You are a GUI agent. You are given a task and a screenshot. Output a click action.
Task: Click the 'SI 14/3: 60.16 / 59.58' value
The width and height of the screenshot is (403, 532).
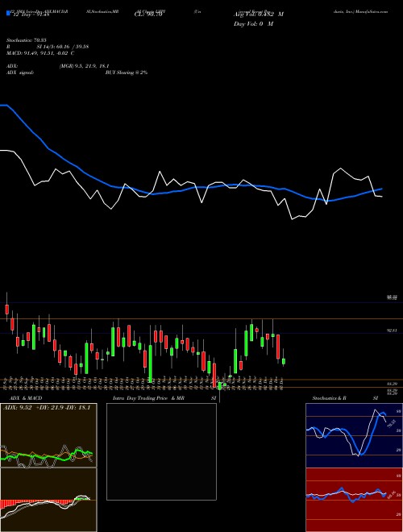[63, 47]
